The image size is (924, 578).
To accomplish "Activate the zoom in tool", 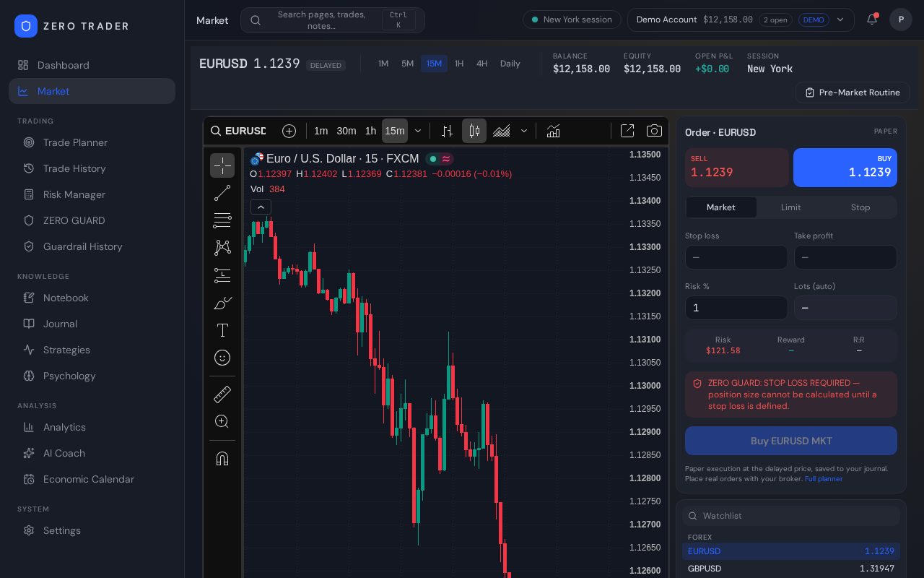I will pyautogui.click(x=222, y=421).
